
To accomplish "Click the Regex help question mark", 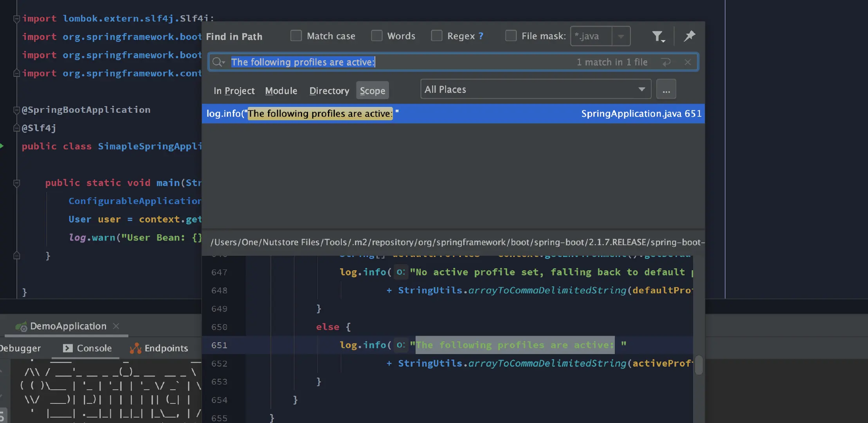I will click(x=481, y=36).
